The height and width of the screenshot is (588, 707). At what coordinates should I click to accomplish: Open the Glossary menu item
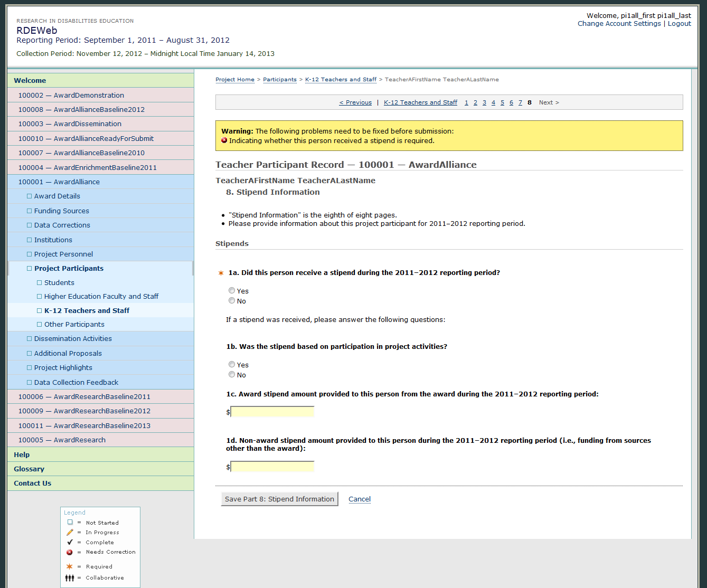click(29, 469)
